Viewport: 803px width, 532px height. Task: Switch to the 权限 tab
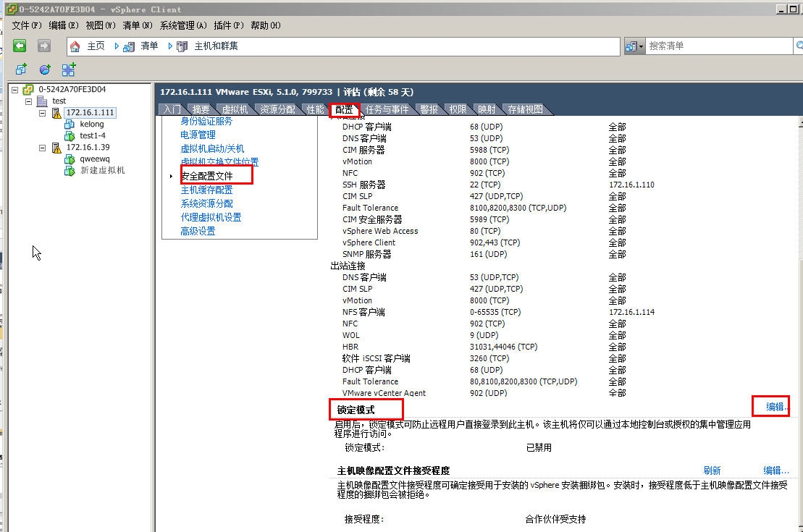[458, 109]
